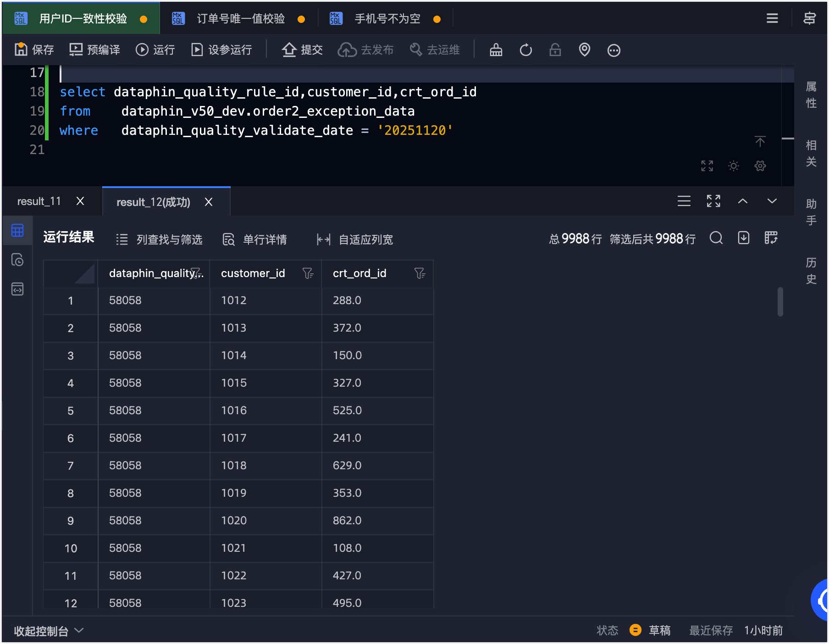Click the format/clean code broom icon
829x644 pixels.
496,50
